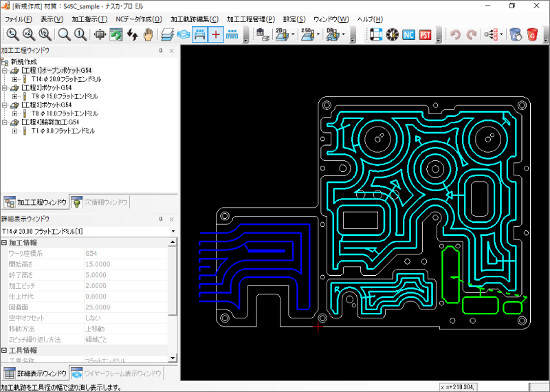Click the magnifier icon labeled 1
Viewport: 550px width, 392px height.
[80, 34]
